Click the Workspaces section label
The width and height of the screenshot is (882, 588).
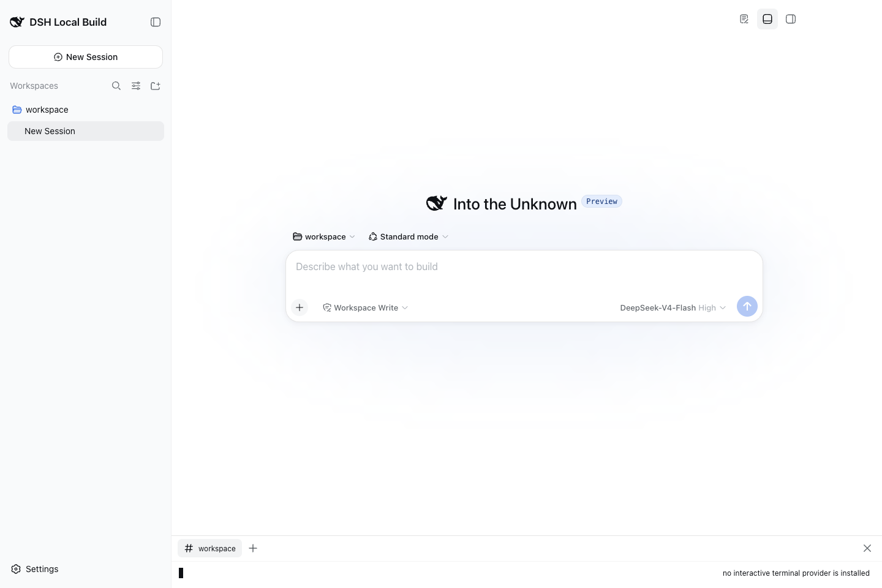(x=34, y=86)
